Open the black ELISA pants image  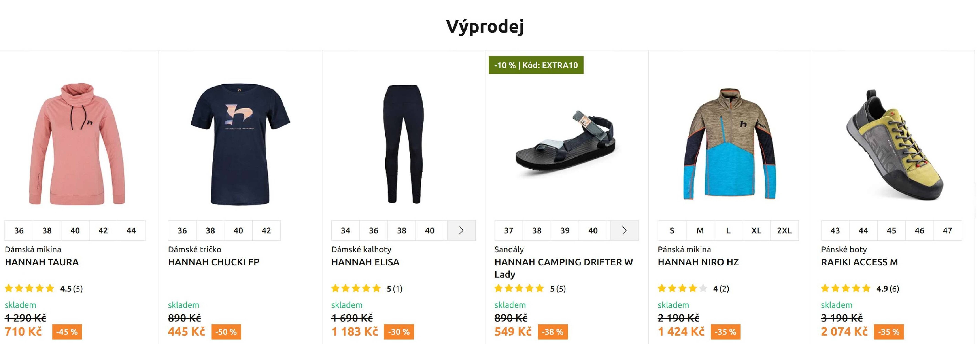click(403, 144)
